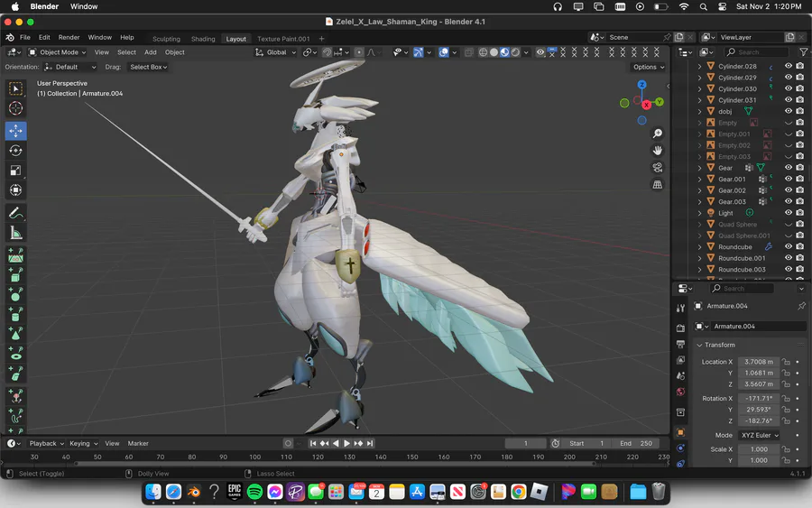Select the Cursor tool in toolbar
The height and width of the screenshot is (508, 812).
point(15,108)
